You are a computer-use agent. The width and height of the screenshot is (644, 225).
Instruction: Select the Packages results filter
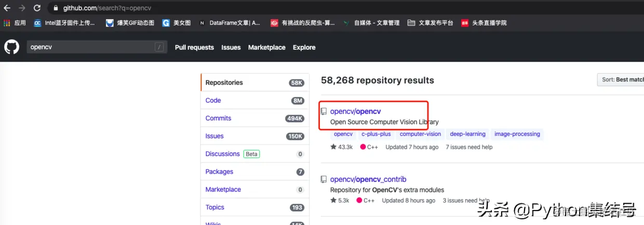point(255,172)
